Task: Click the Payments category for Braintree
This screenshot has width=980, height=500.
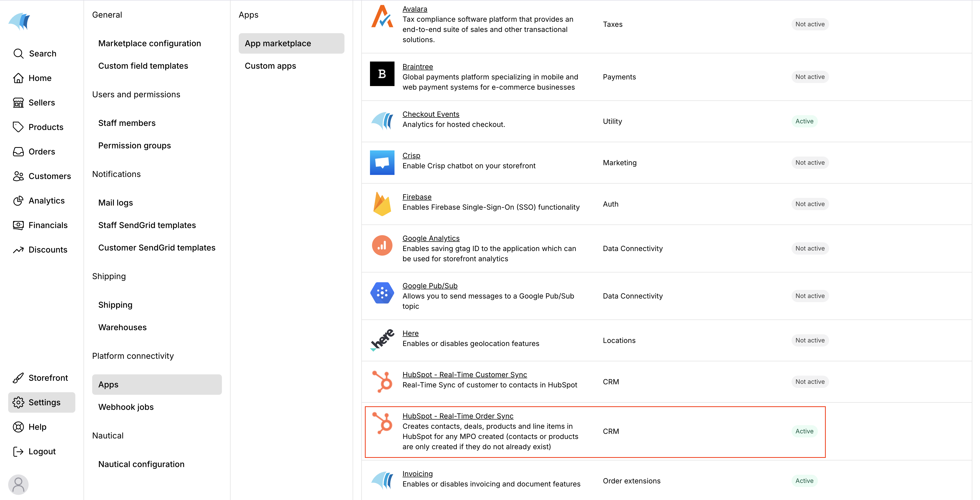Action: (619, 77)
